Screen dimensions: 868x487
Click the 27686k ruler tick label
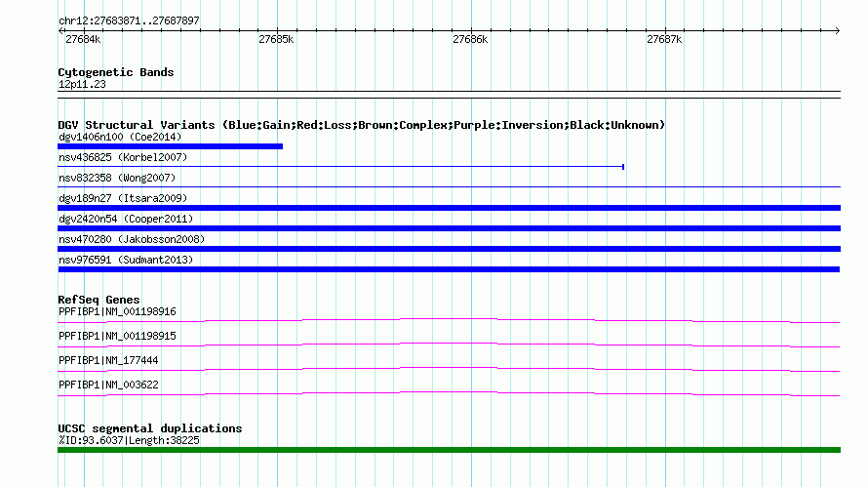470,39
